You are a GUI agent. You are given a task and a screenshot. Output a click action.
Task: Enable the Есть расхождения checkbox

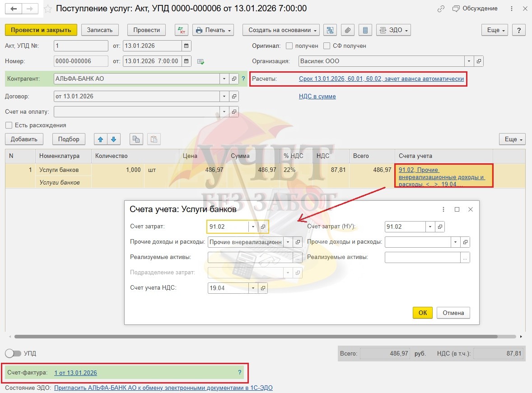click(9, 125)
